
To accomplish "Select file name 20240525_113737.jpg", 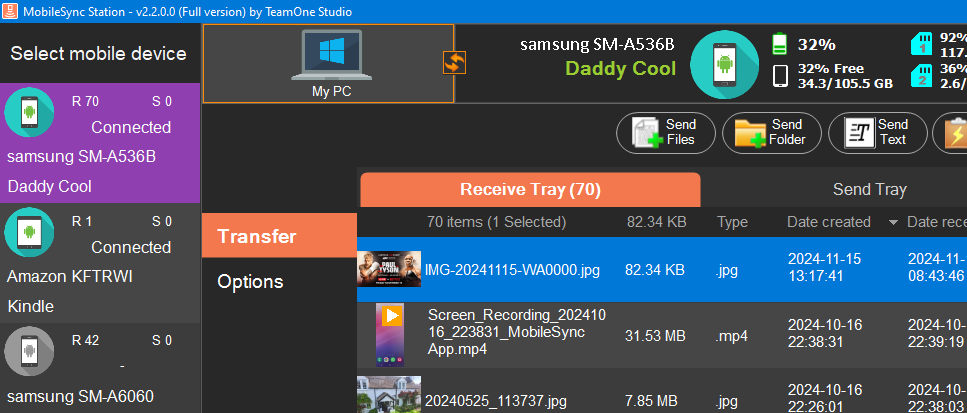I will [x=496, y=400].
